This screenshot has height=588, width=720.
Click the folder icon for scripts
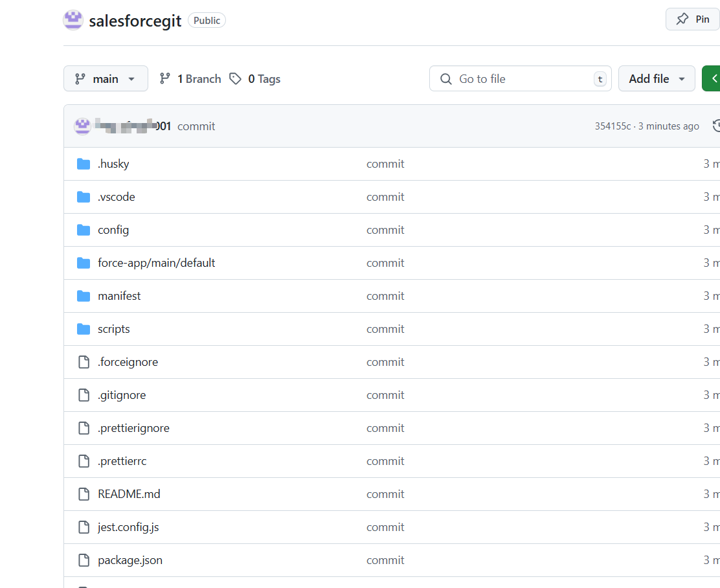(x=83, y=329)
